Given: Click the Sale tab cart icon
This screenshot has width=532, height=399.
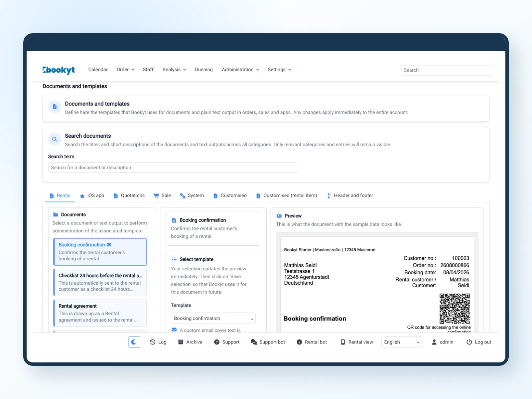Looking at the screenshot, I should coord(156,196).
